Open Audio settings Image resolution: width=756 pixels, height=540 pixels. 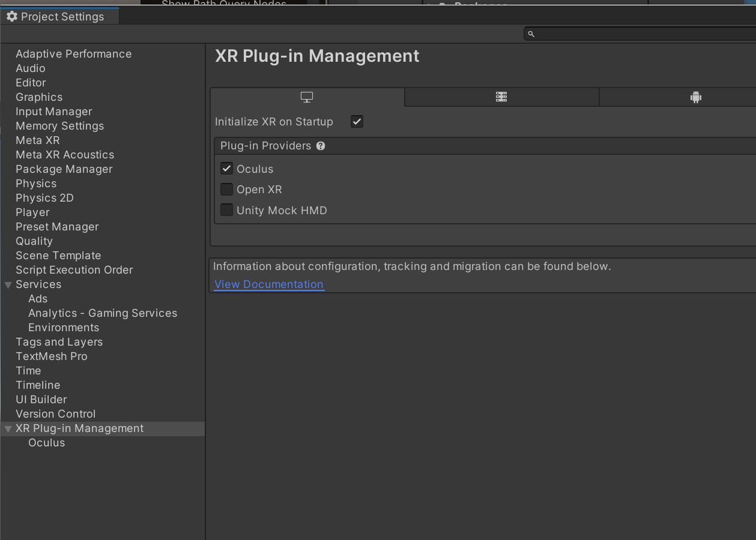coord(31,68)
